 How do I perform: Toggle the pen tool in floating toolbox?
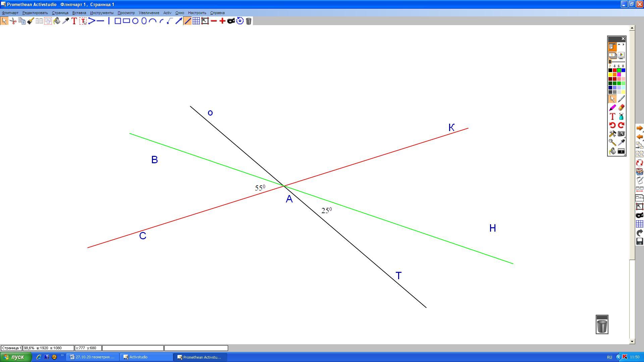[x=621, y=99]
